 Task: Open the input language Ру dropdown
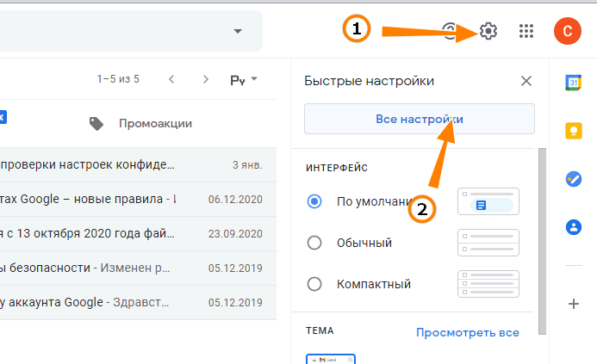tap(243, 80)
